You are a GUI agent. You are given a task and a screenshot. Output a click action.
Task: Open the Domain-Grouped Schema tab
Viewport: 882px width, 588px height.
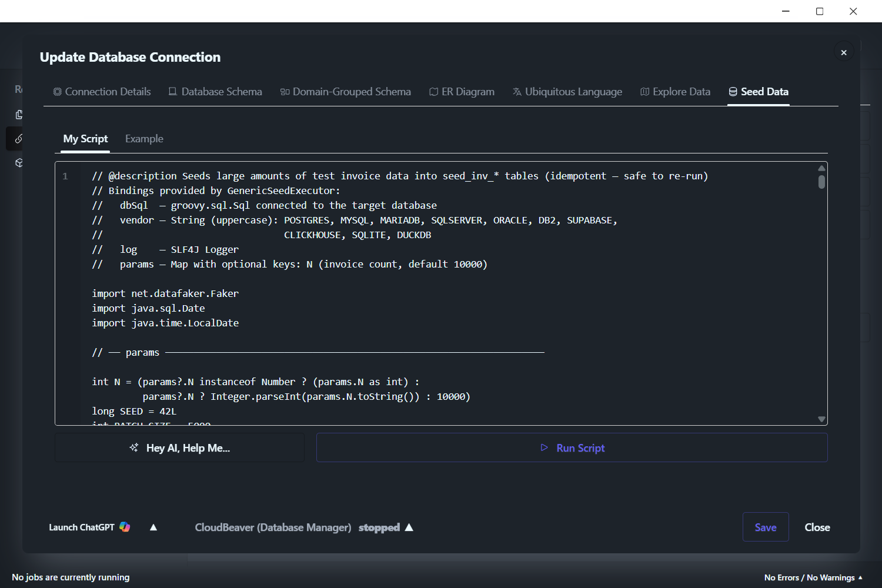346,92
